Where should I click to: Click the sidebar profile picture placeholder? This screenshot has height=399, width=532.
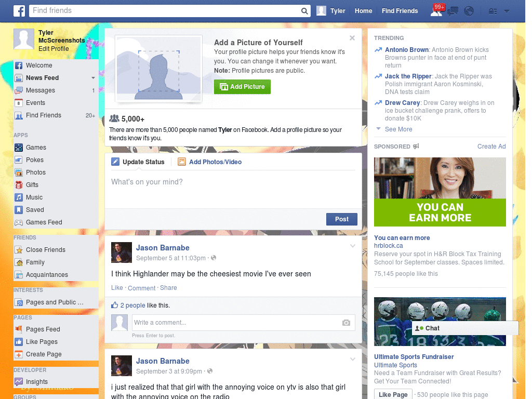pyautogui.click(x=24, y=39)
